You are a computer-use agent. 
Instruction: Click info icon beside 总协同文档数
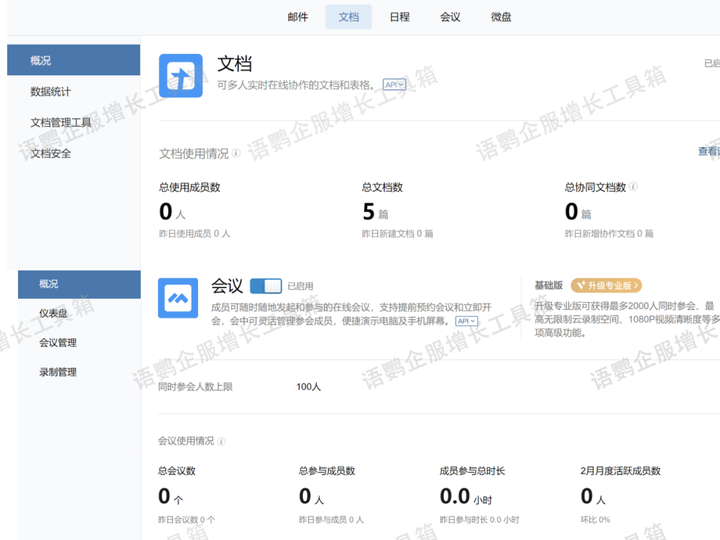(x=634, y=187)
